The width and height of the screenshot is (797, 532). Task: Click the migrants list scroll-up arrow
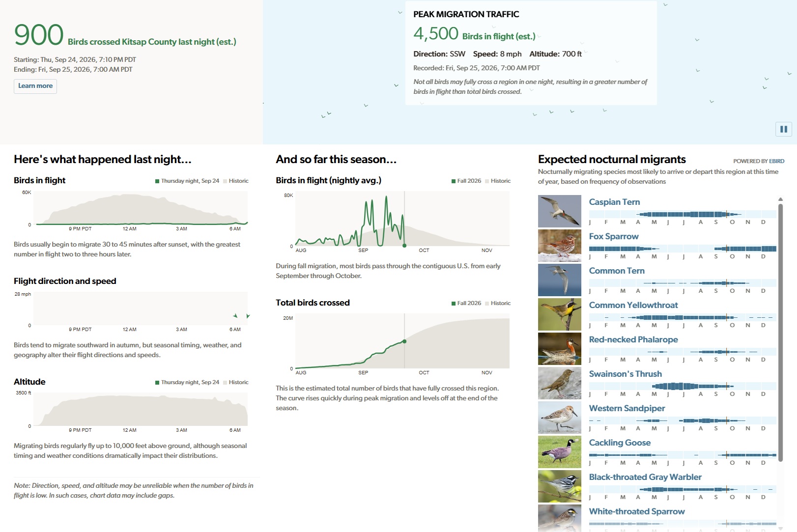point(780,199)
